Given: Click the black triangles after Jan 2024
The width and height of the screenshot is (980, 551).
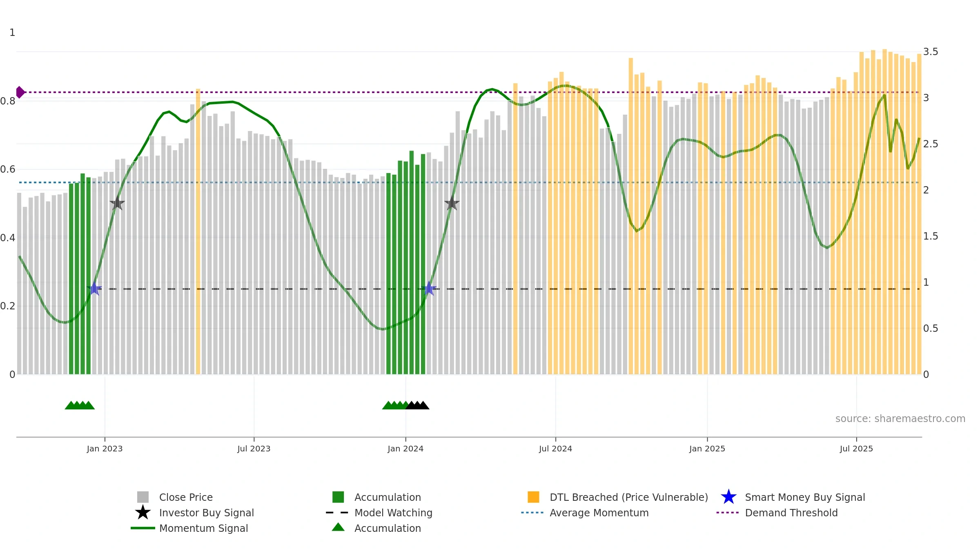Looking at the screenshot, I should pos(417,405).
